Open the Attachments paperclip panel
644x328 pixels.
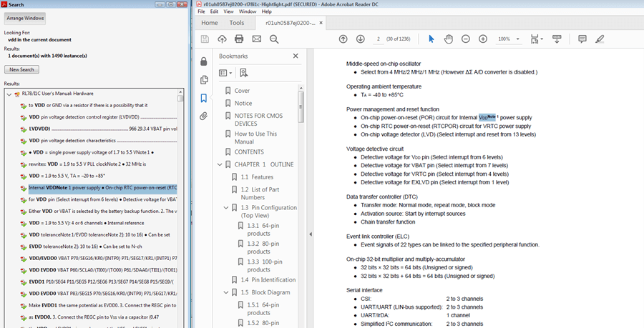click(204, 116)
